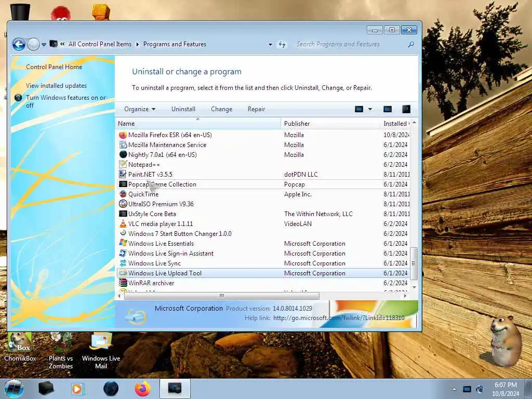The height and width of the screenshot is (399, 532).
Task: Click the Windows Live Sync icon
Action: point(123,263)
